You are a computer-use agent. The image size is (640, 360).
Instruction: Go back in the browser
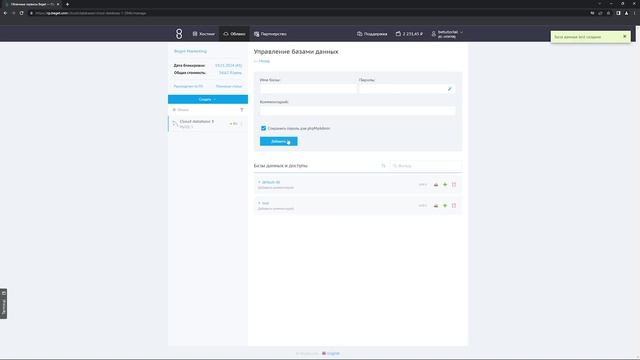coord(5,13)
